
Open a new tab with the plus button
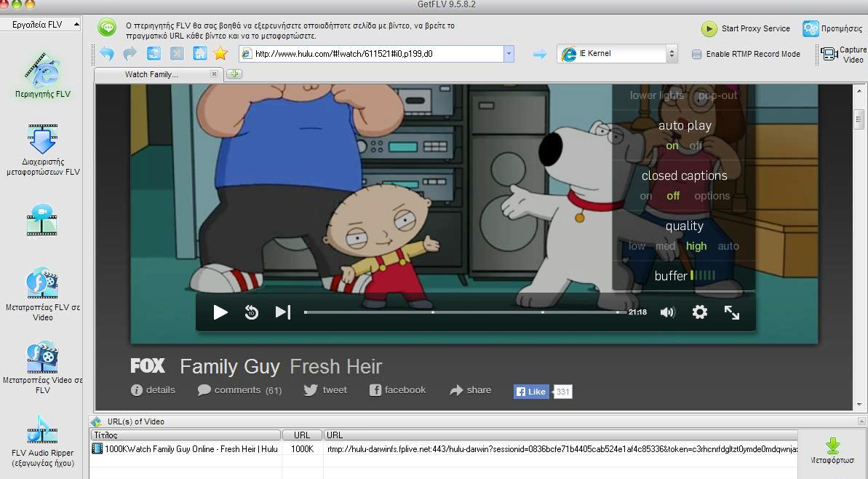tap(234, 74)
